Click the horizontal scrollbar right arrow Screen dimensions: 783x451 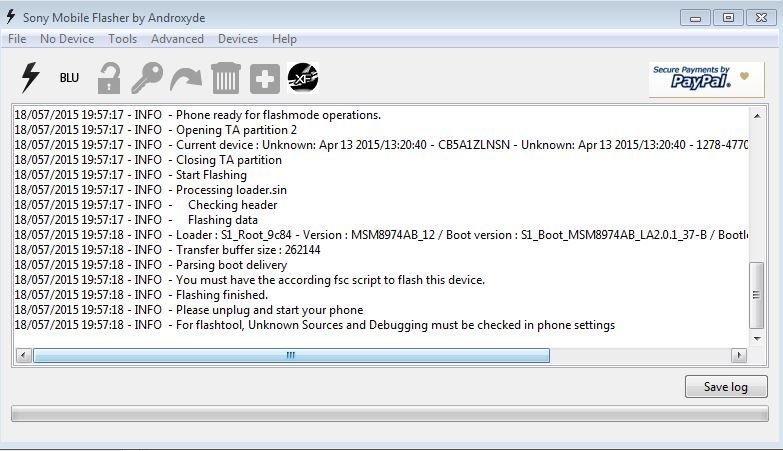(x=739, y=355)
